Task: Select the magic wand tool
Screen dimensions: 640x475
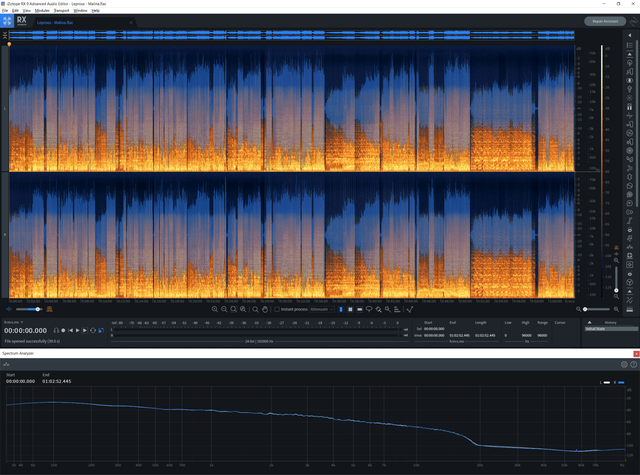Action: click(x=388, y=309)
